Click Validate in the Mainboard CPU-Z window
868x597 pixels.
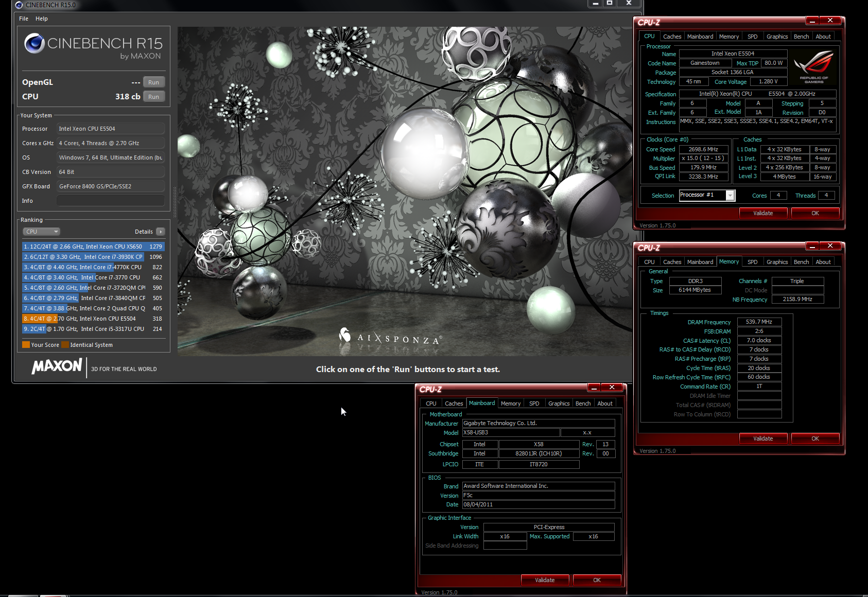click(545, 580)
